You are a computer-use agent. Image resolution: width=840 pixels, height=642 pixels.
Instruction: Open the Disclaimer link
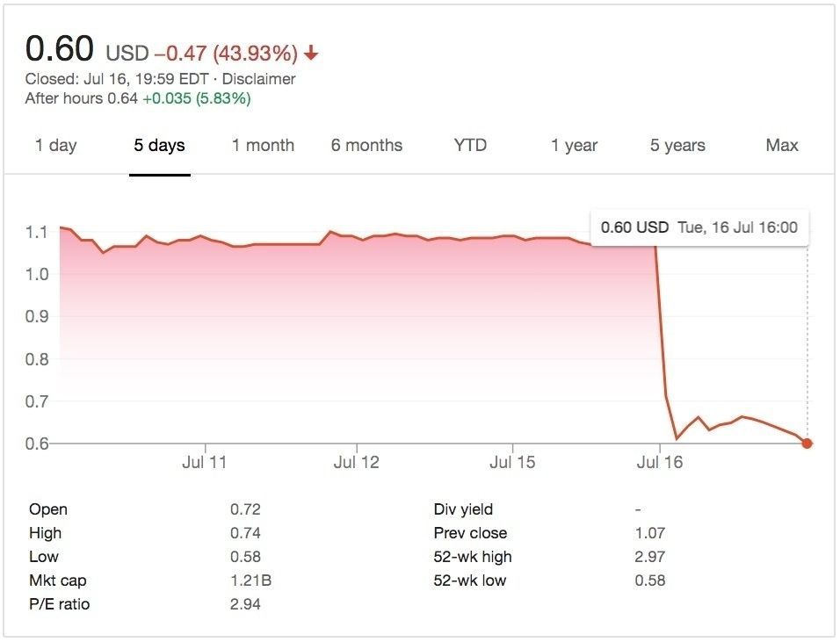(x=258, y=79)
